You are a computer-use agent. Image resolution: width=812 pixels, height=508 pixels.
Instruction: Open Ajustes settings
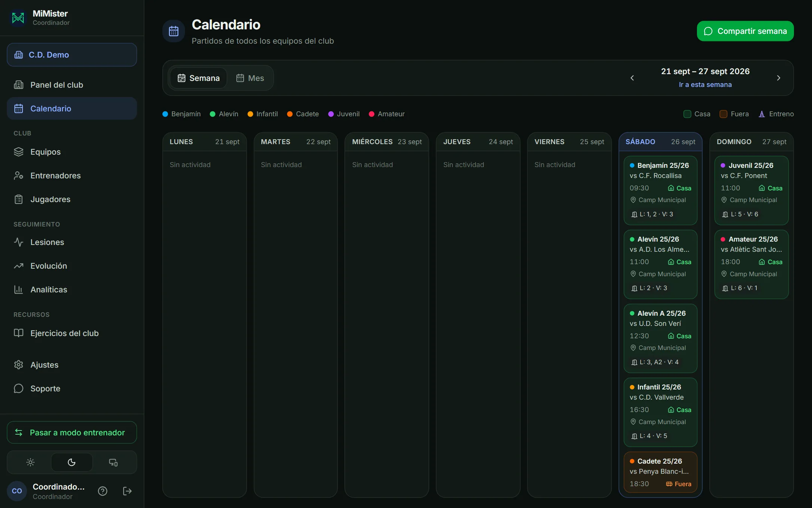[x=72, y=365]
